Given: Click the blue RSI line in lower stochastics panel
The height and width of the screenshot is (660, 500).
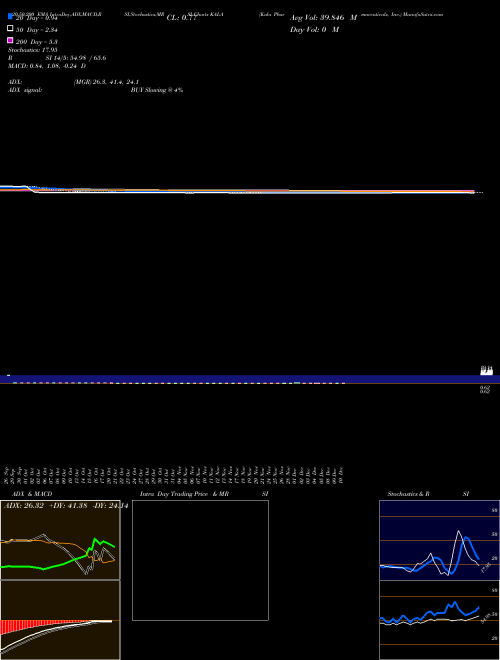Looking at the screenshot, I should click(x=450, y=605).
